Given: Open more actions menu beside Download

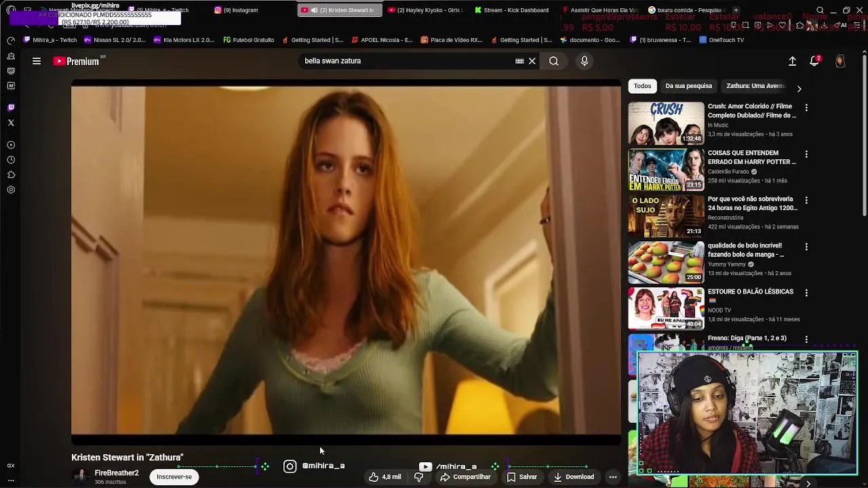Looking at the screenshot, I should [x=613, y=477].
